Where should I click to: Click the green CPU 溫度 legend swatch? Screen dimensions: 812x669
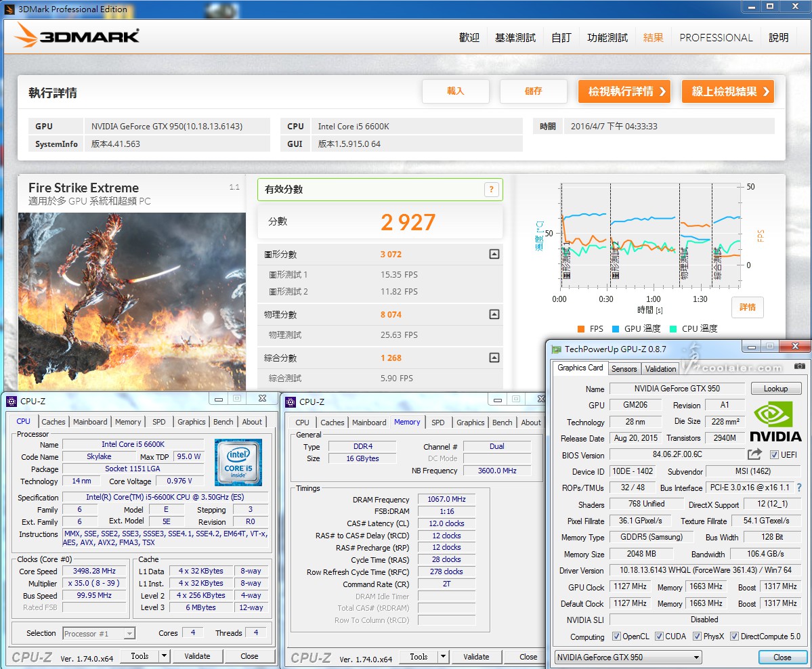click(673, 329)
